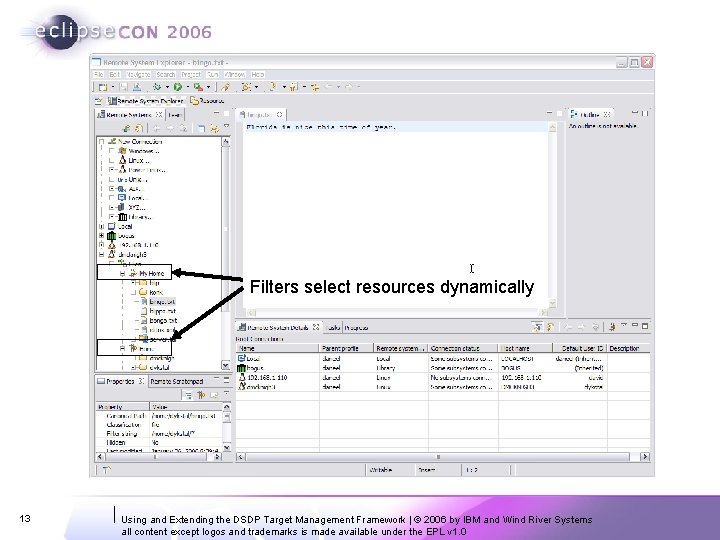Expand the bogus connection node
The width and height of the screenshot is (720, 540).
coord(101,236)
